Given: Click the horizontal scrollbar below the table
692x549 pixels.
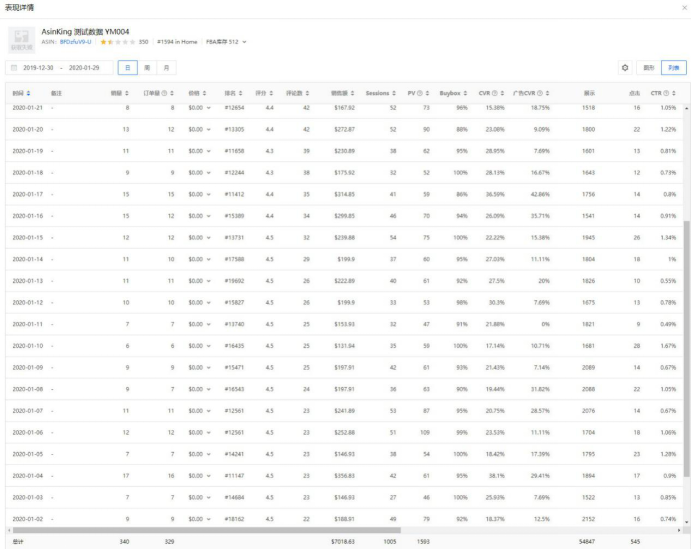Looking at the screenshot, I should click(300, 530).
